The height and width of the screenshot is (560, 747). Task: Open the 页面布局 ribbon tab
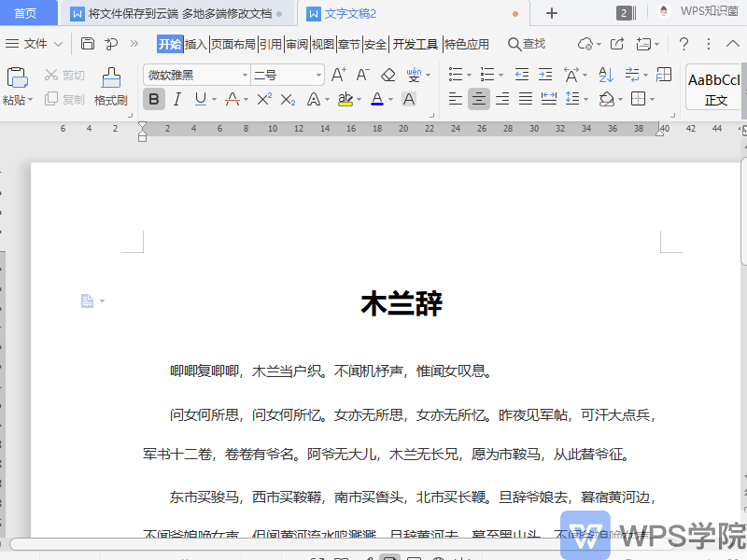[233, 44]
